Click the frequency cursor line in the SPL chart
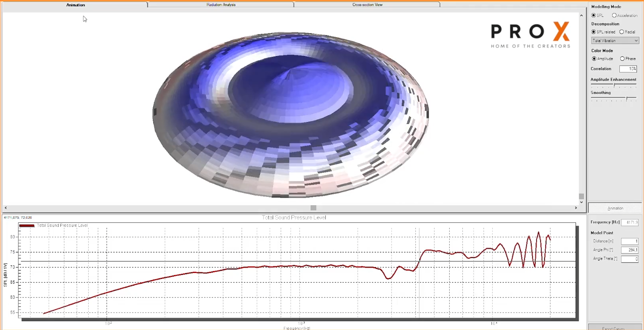This screenshot has width=644, height=330. click(x=419, y=273)
